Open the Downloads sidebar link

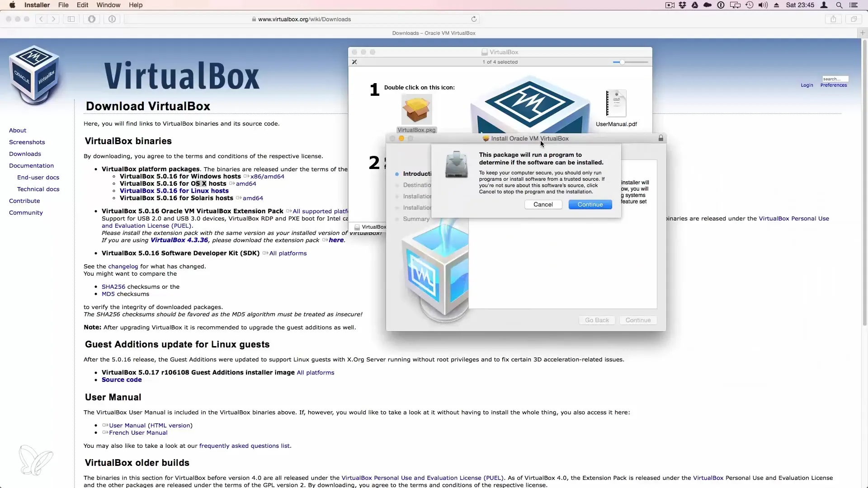pyautogui.click(x=25, y=154)
